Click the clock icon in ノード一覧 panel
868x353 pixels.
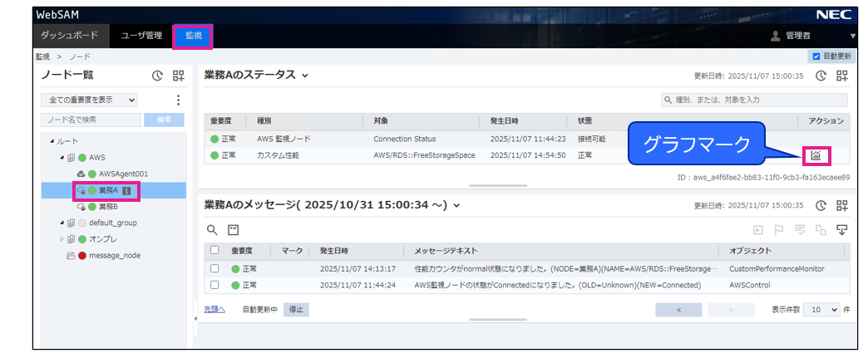158,76
